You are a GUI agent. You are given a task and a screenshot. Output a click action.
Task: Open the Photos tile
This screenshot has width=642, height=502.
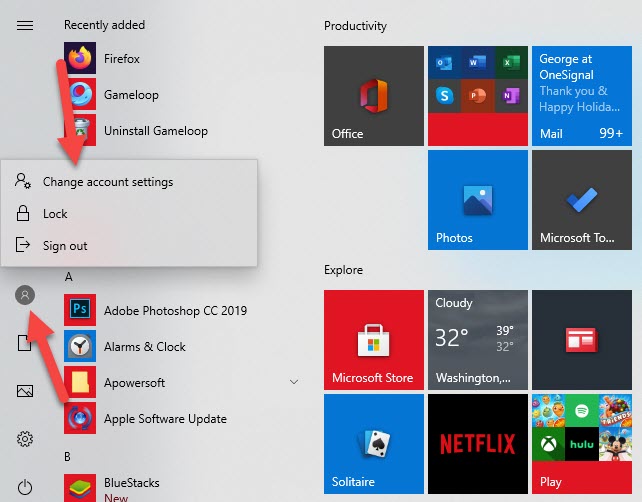[x=477, y=200]
